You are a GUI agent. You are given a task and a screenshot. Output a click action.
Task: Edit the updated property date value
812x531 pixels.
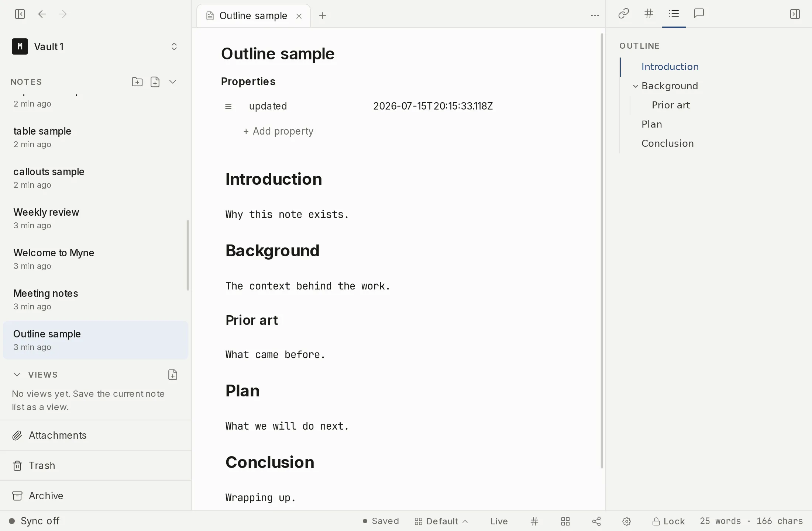(x=433, y=106)
